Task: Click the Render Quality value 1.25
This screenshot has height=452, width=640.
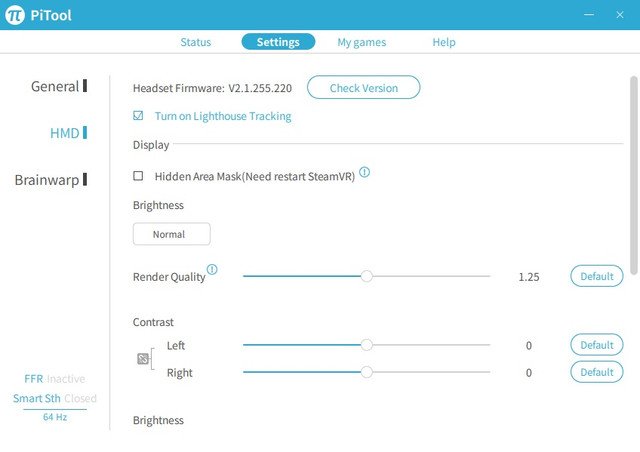Action: click(x=529, y=277)
